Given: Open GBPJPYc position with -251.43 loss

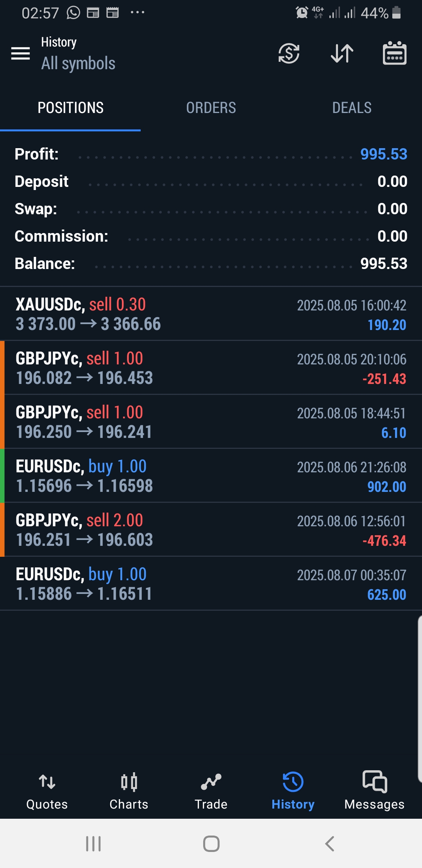Looking at the screenshot, I should [x=211, y=368].
